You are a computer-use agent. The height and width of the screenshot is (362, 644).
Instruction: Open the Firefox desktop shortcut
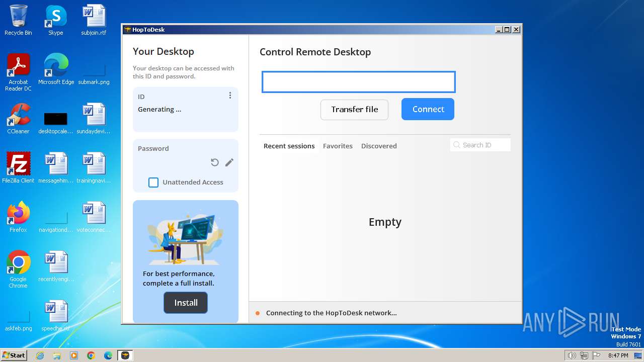[18, 217]
